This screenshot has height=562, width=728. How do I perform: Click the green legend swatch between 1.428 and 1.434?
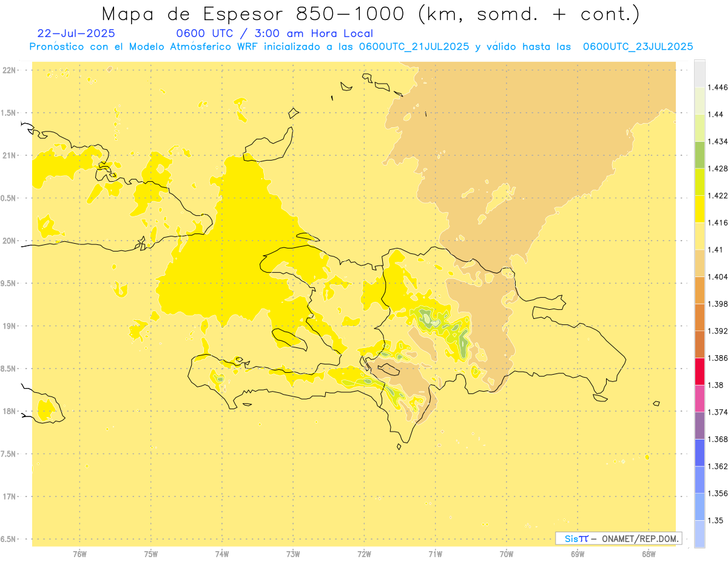tap(699, 155)
